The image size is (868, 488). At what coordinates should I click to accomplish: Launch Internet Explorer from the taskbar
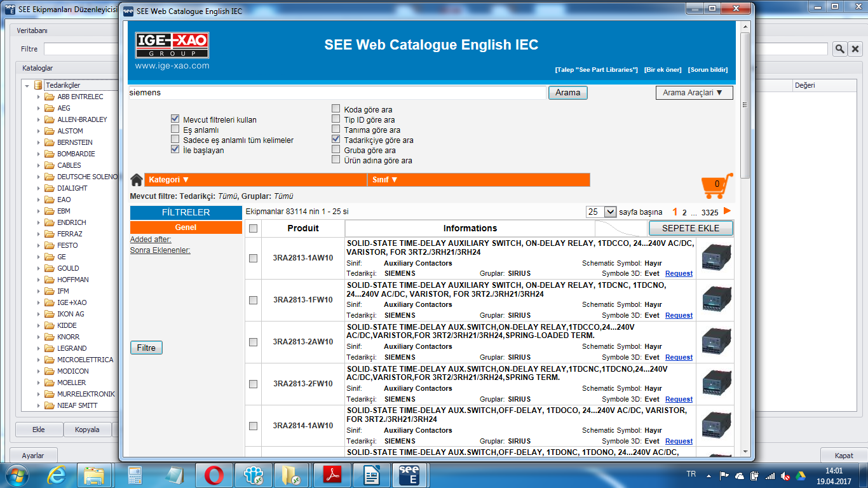[x=56, y=475]
